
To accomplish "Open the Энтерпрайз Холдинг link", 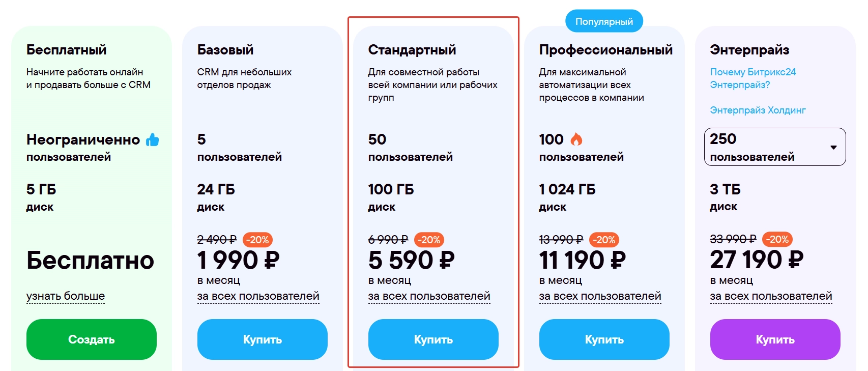I will pyautogui.click(x=758, y=110).
